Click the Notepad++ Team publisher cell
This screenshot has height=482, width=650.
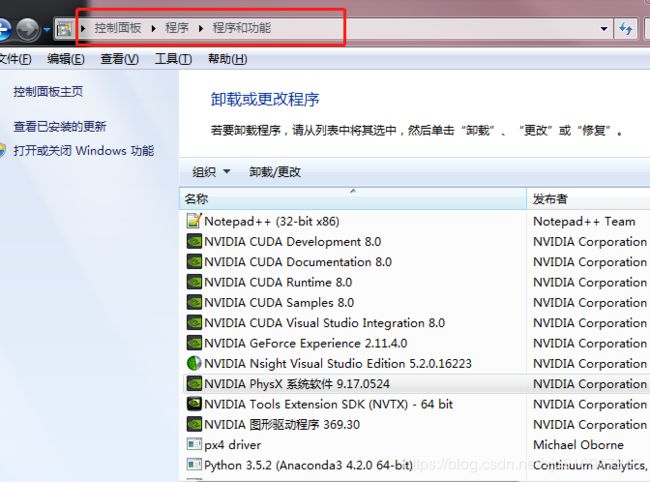(x=584, y=221)
